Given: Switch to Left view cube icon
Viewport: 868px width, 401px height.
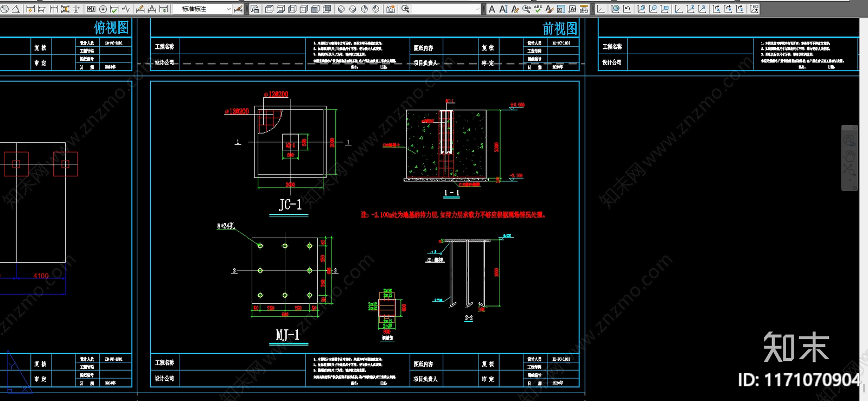Looking at the screenshot, I should tap(292, 9).
